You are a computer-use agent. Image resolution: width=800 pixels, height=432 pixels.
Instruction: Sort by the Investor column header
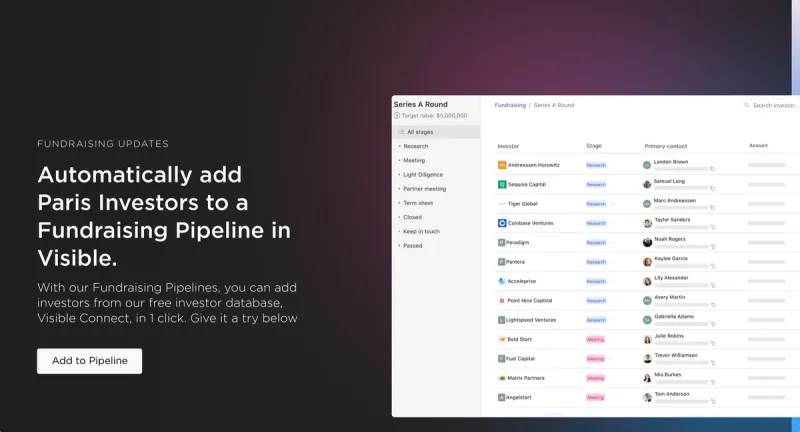coord(508,146)
